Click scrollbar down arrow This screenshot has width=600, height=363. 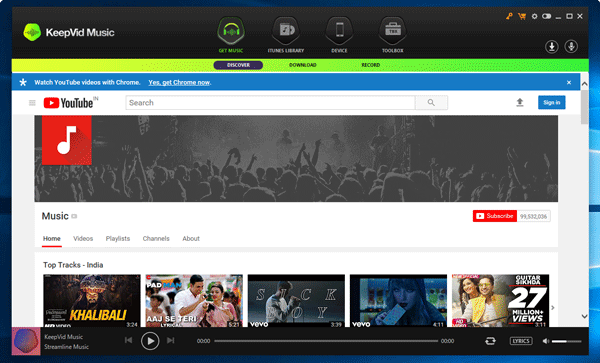[584, 316]
